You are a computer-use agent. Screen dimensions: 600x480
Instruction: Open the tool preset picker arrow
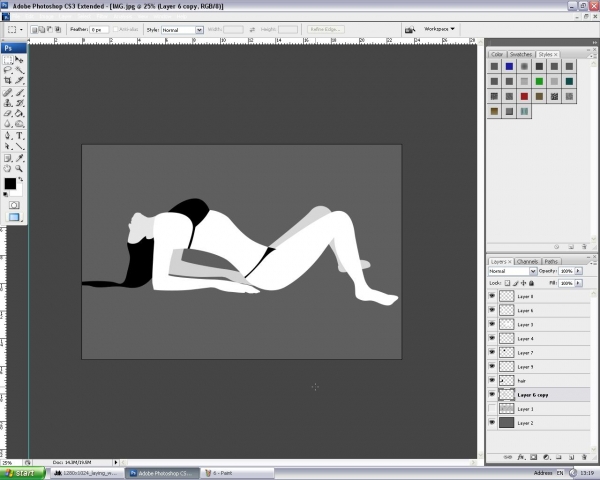pos(21,29)
